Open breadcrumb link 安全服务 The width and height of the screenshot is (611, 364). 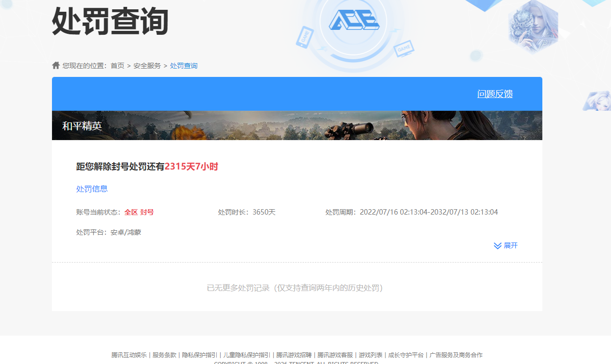pyautogui.click(x=147, y=65)
